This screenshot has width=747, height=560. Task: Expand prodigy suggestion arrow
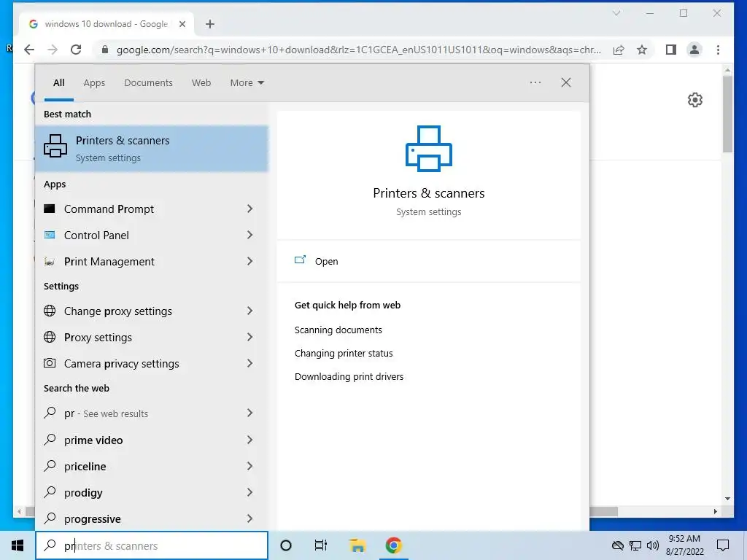pyautogui.click(x=249, y=492)
